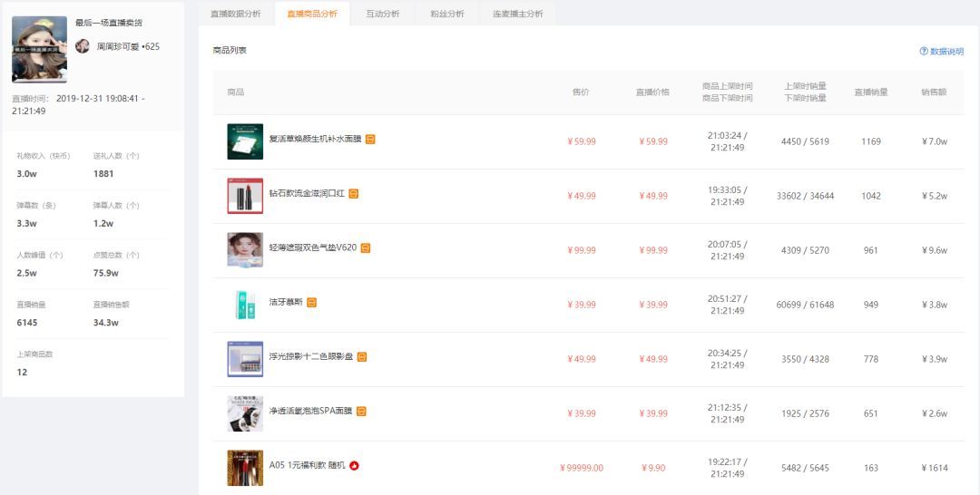Viewport: 980px width, 495px height.
Task: Click orange shop icon beside 净透活氧泡泡SPA面膜
Action: click(x=361, y=411)
